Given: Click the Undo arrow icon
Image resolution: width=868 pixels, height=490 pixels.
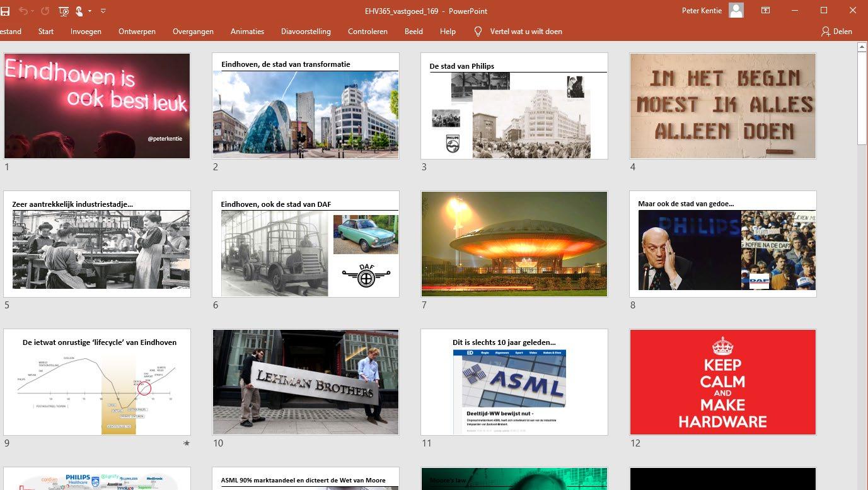Looking at the screenshot, I should click(23, 11).
